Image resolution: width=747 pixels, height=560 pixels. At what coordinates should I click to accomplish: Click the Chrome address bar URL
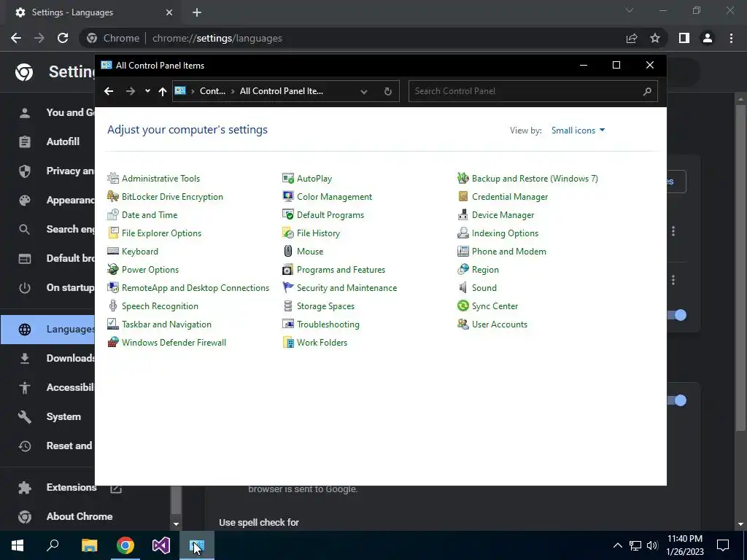[217, 38]
